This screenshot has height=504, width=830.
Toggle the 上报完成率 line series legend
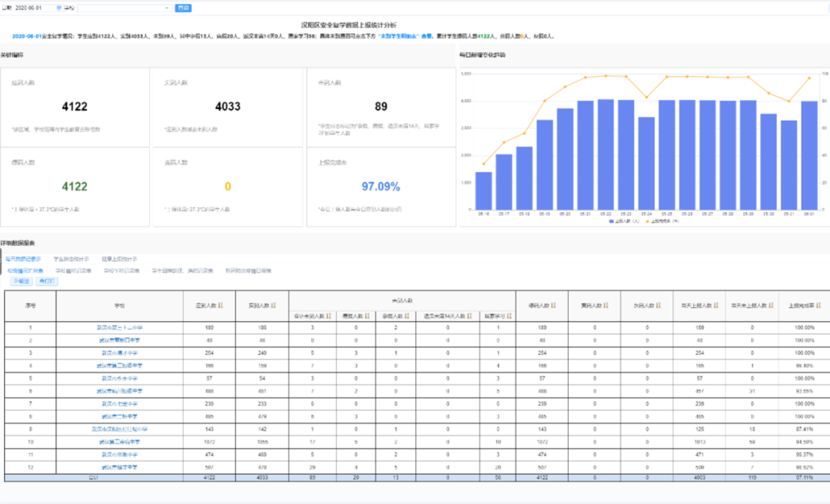(x=659, y=220)
